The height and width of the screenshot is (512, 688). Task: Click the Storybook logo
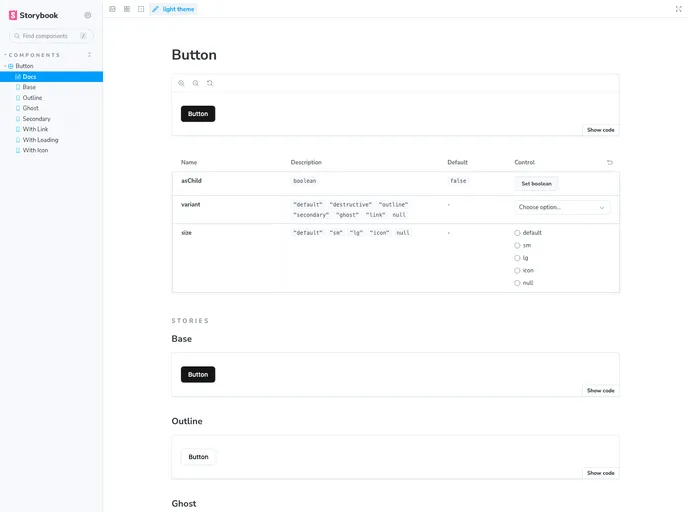(x=33, y=15)
